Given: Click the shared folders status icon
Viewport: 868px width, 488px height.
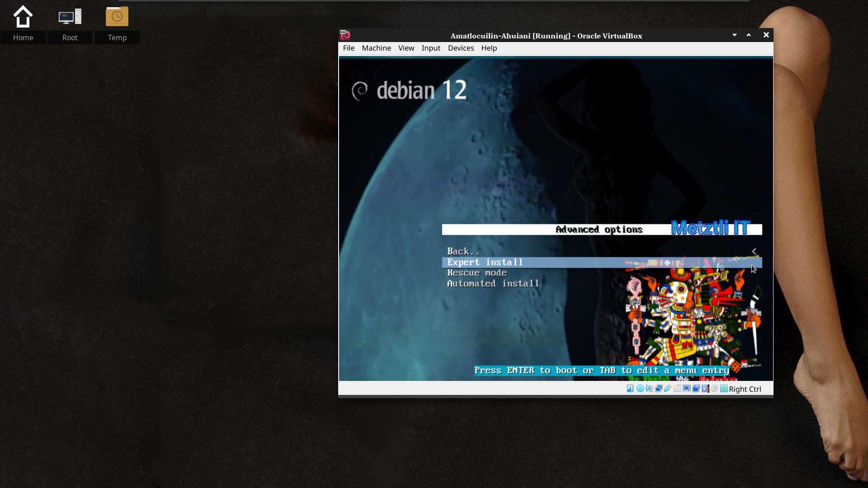Looking at the screenshot, I should (677, 389).
